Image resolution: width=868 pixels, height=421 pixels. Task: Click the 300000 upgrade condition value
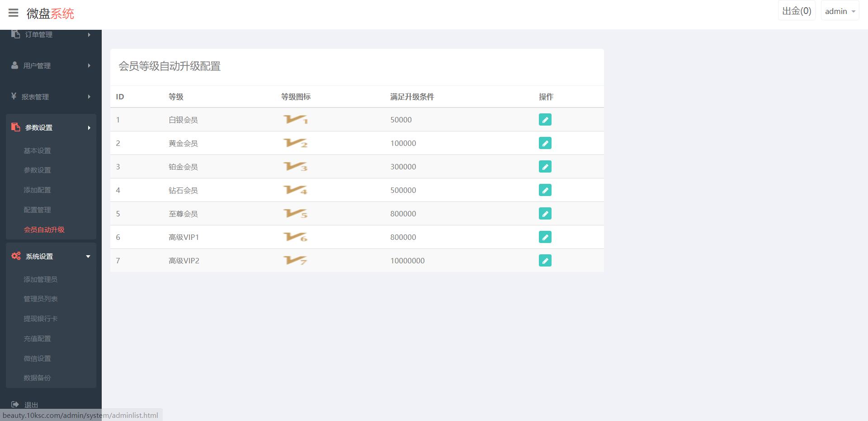(403, 167)
